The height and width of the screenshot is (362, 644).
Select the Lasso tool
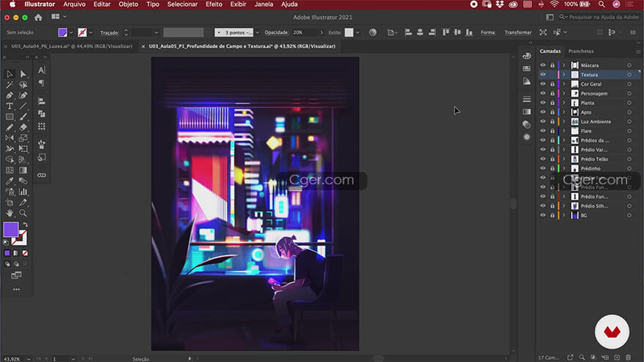tap(23, 85)
